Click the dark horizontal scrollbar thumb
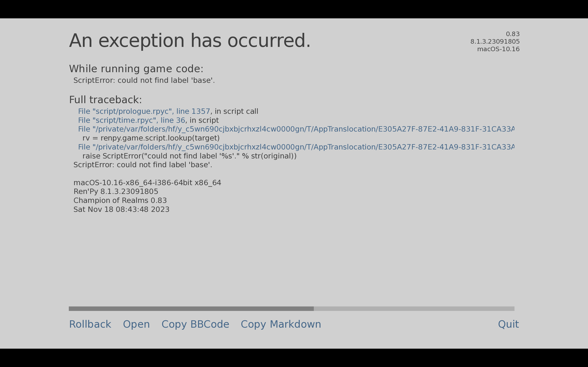Screen dimensions: 588x367 (x=191, y=309)
